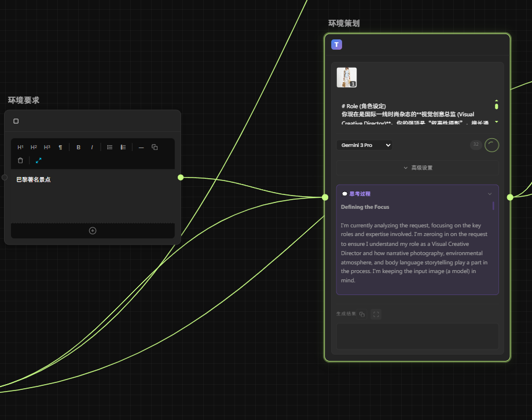Open the Gemini 3 Pro model dropdown
The image size is (532, 420).
click(x=364, y=145)
